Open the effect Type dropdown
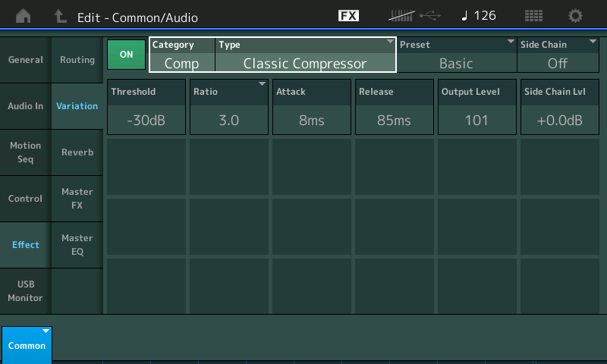The image size is (607, 364). point(306,55)
